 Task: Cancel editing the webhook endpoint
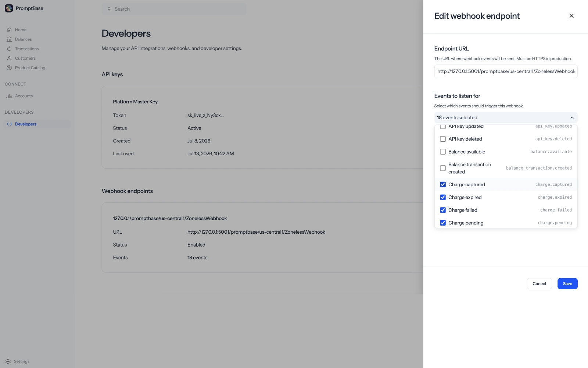[539, 284]
